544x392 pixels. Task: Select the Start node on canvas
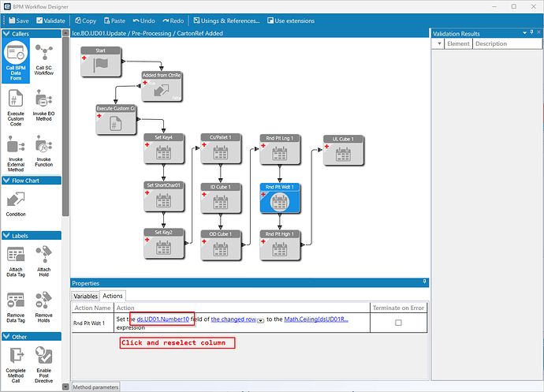point(101,62)
